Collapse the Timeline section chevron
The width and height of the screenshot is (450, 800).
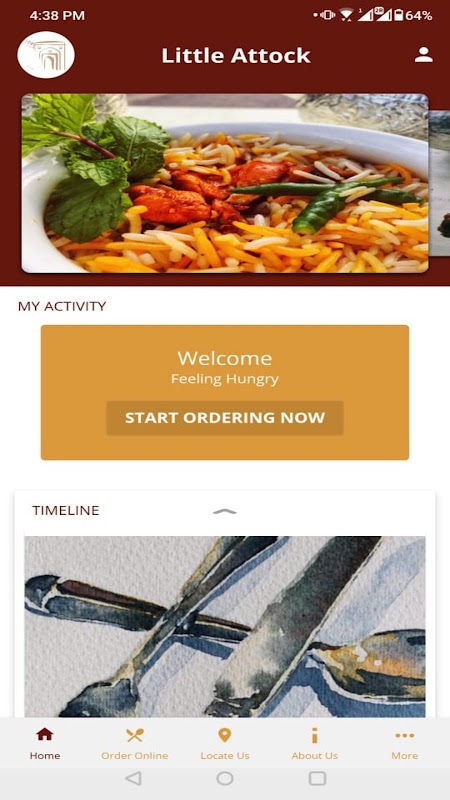pos(224,511)
